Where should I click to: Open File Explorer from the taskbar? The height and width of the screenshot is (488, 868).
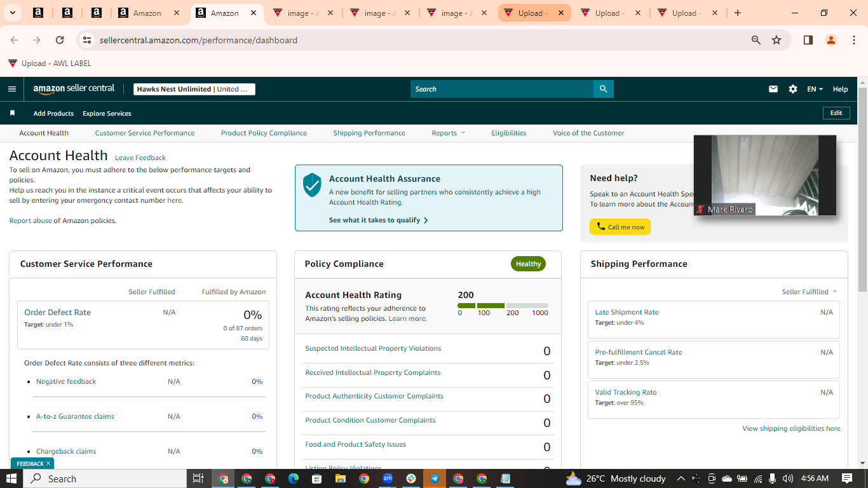click(340, 478)
